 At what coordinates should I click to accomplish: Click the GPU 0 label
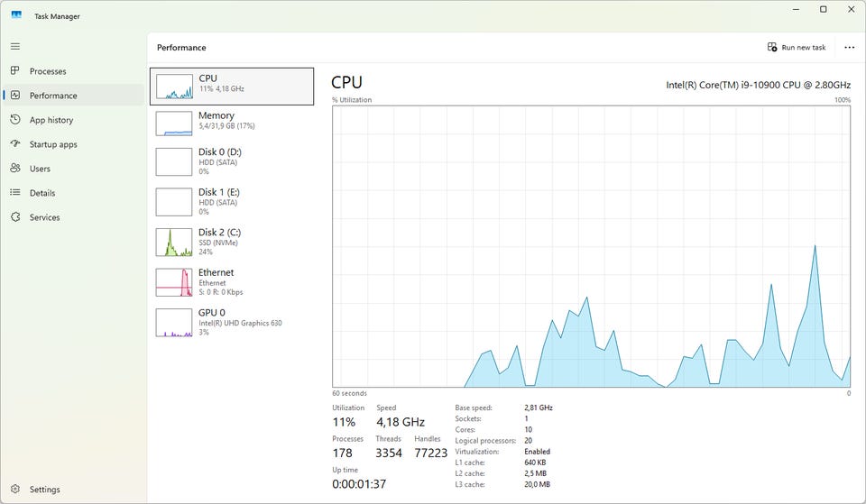(211, 313)
